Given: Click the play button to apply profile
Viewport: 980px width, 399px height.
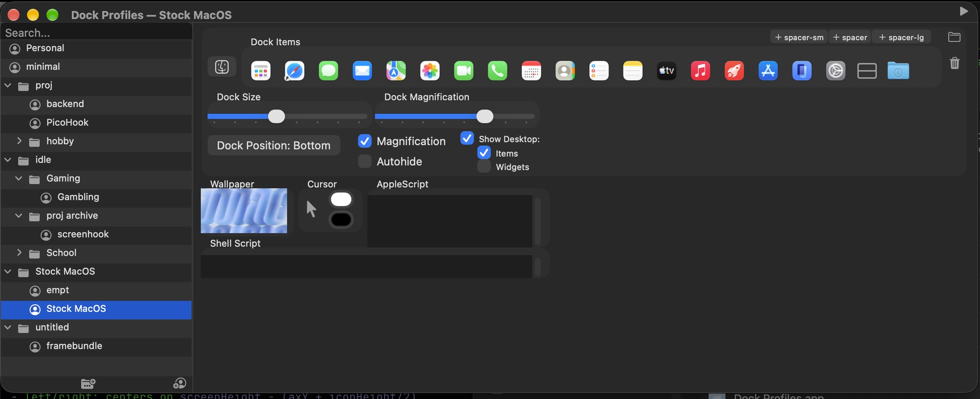Looking at the screenshot, I should 964,11.
